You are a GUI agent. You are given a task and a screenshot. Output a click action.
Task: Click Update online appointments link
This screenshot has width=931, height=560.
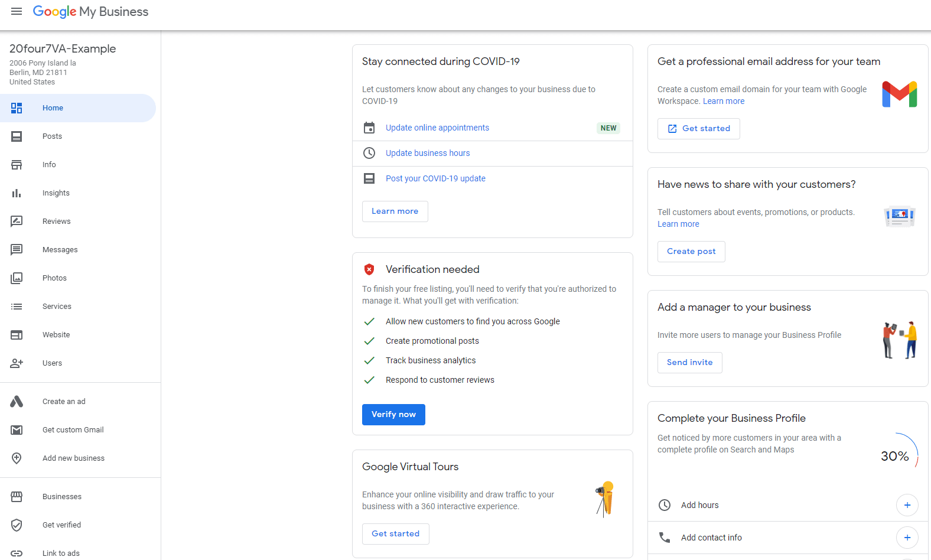[437, 128]
